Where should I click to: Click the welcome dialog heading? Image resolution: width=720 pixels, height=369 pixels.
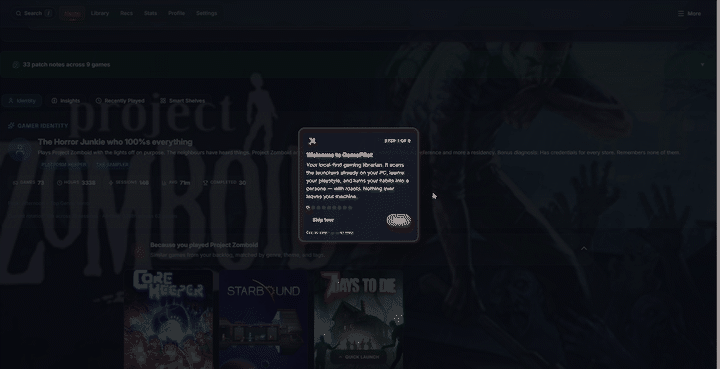340,155
